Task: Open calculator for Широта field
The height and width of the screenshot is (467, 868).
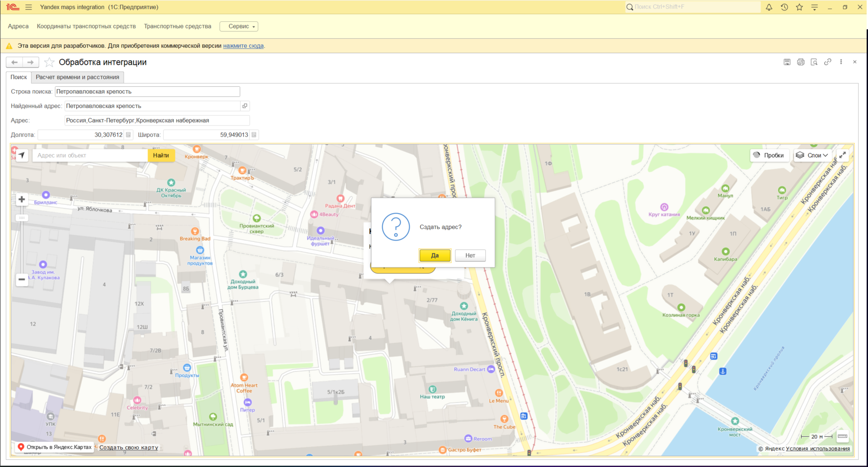Action: click(254, 135)
